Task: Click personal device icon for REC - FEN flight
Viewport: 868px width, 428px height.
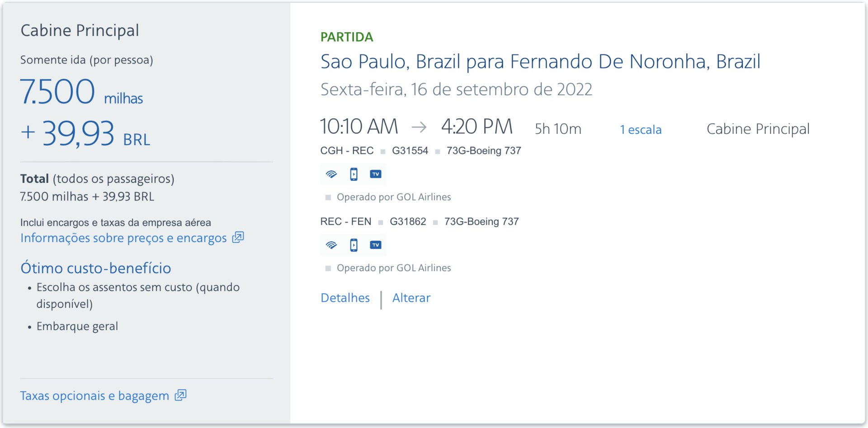Action: pos(354,245)
